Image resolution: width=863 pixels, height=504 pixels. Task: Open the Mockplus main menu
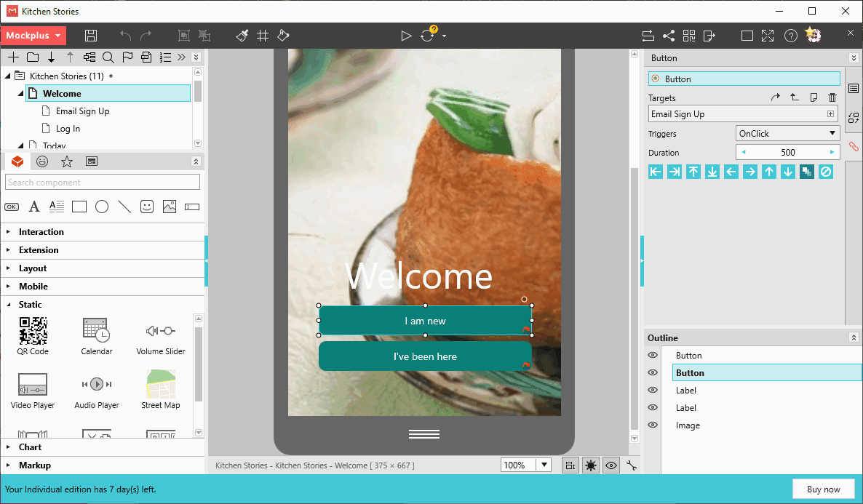click(33, 35)
